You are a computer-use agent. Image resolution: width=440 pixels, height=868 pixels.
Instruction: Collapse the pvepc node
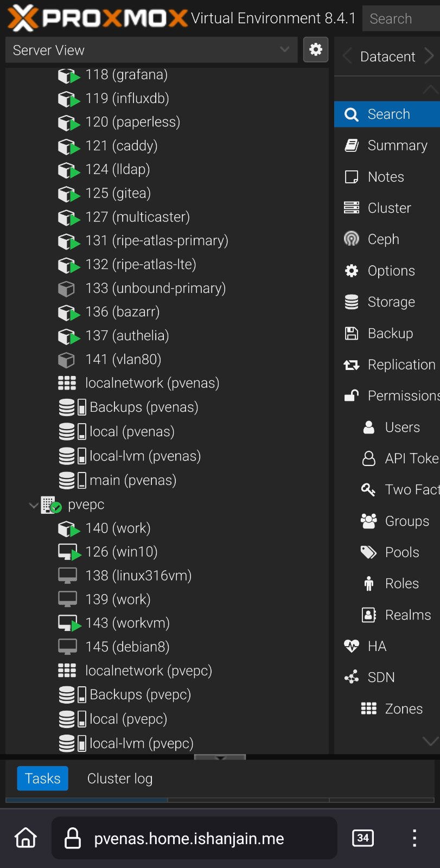click(x=34, y=505)
